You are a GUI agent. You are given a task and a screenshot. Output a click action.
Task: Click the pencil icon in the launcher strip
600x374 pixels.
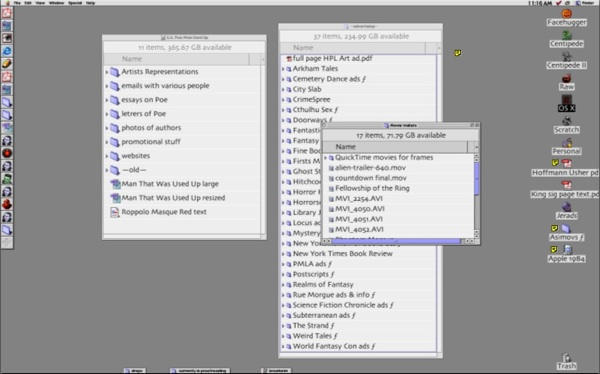pos(7,64)
